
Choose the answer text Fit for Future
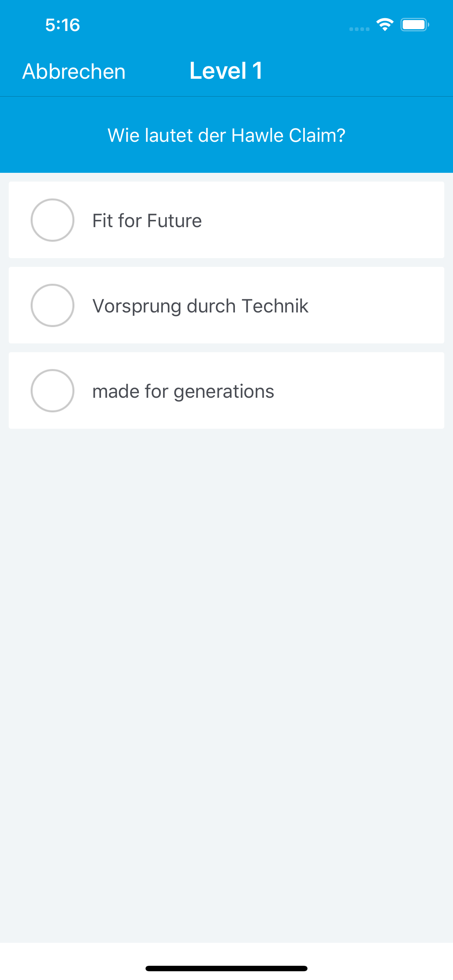[147, 221]
